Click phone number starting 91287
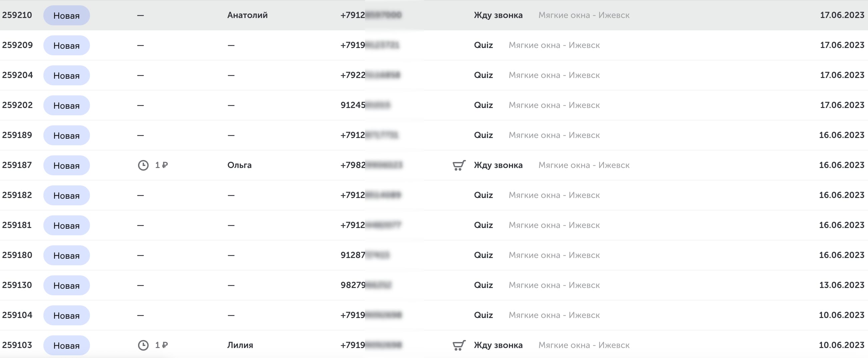The width and height of the screenshot is (868, 358). pyautogui.click(x=365, y=255)
